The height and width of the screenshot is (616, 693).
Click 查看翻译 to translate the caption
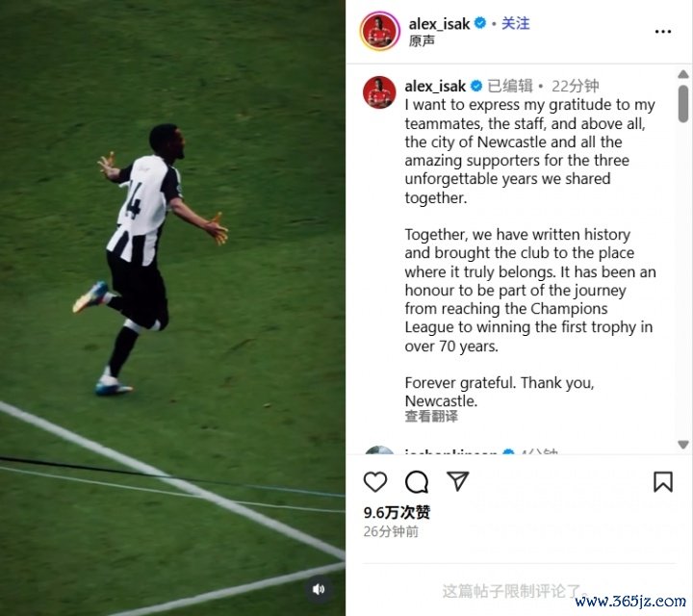(431, 416)
